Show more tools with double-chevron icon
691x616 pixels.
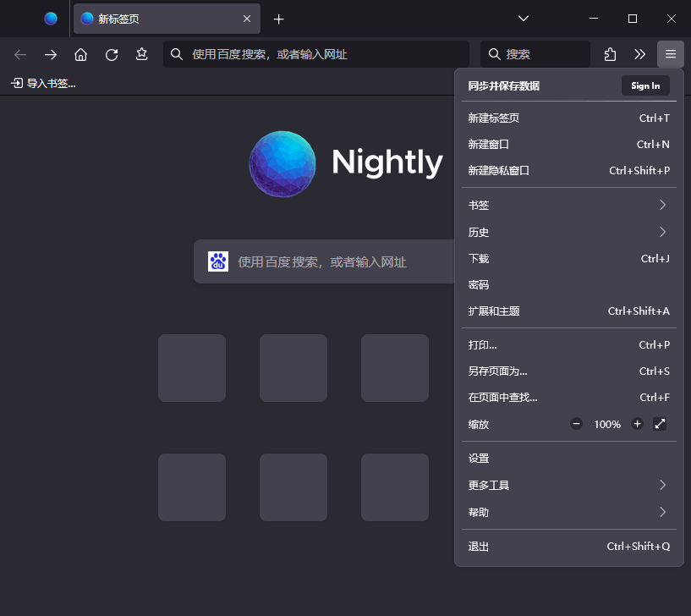(639, 54)
